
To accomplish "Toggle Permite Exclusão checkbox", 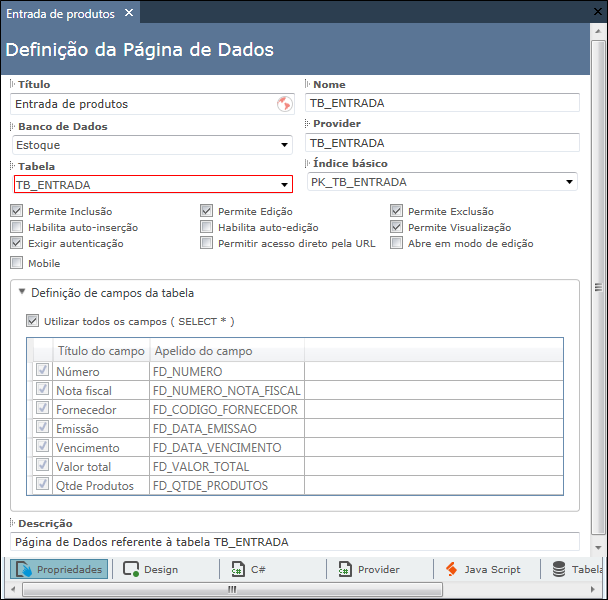I will (397, 211).
